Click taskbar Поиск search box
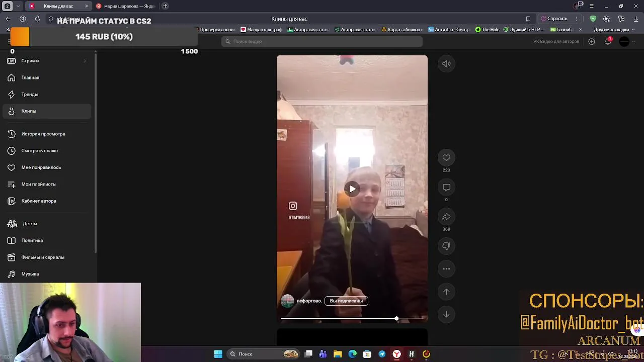This screenshot has width=644, height=362. [264, 354]
